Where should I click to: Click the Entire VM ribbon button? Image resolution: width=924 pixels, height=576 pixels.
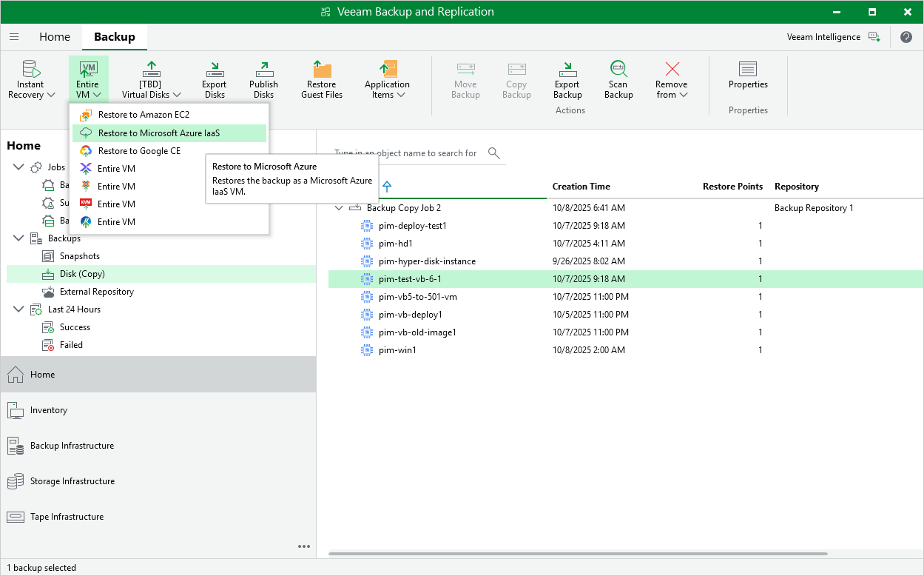(88, 80)
